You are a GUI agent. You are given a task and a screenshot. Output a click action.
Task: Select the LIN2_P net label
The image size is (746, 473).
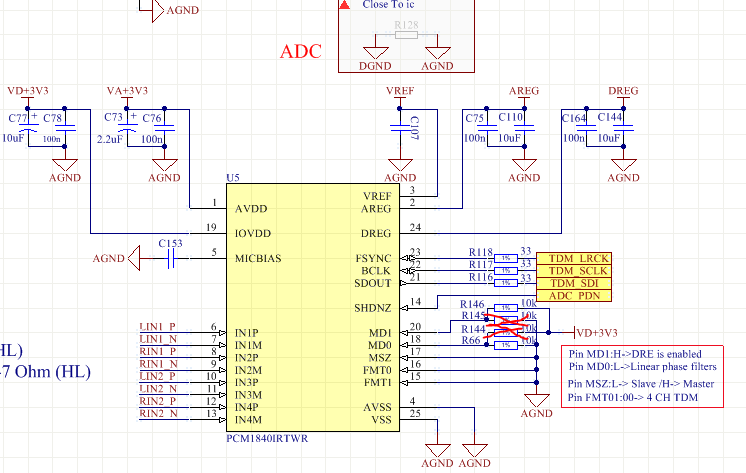point(157,376)
